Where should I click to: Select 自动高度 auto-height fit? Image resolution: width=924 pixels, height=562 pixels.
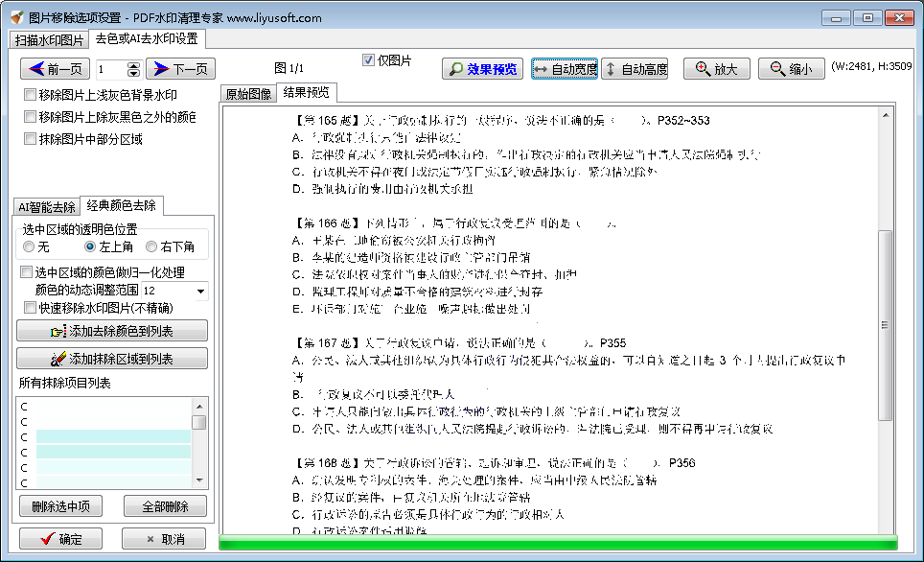pyautogui.click(x=635, y=68)
